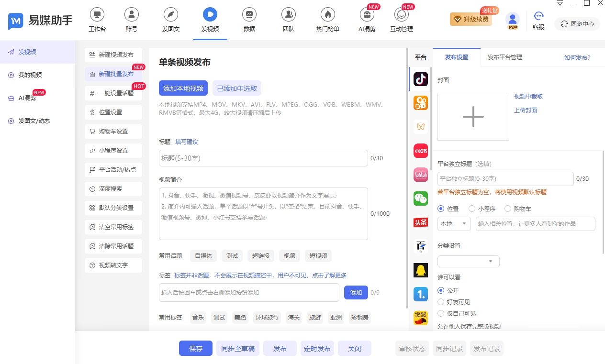This screenshot has height=364, width=605.
Task: Open the 客服 support icon
Action: 538,20
